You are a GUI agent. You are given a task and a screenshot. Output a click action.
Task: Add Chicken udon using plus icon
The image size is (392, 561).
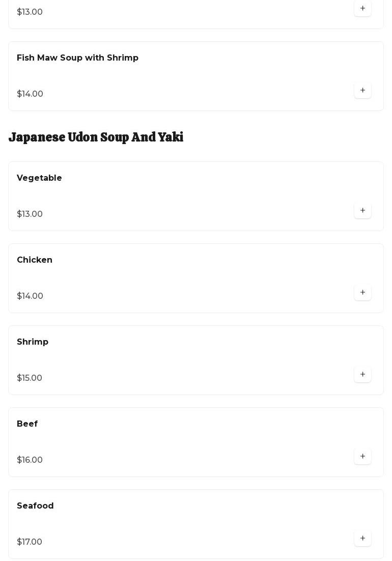click(x=362, y=293)
